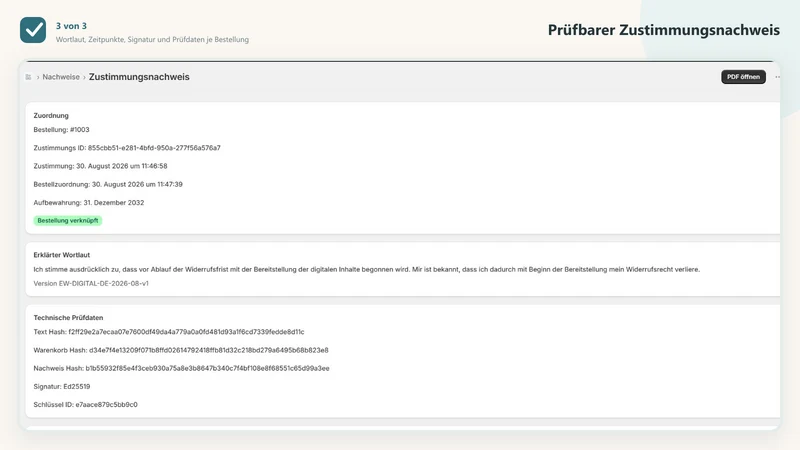Select Aufbewahrung: 31. Dezember 2032 line

89,203
